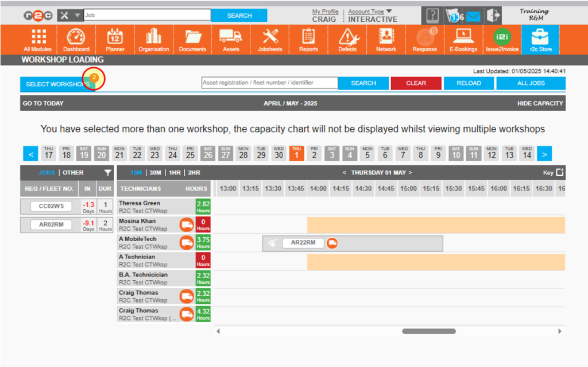This screenshot has width=588, height=367.
Task: Click the mobile van icon beside Mosina Khan
Action: 186,225
